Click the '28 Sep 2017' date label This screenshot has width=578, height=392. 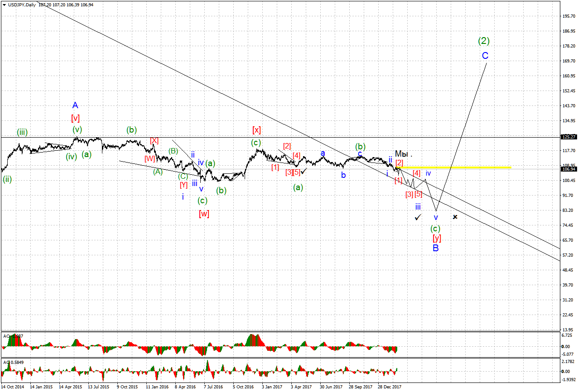click(x=360, y=387)
